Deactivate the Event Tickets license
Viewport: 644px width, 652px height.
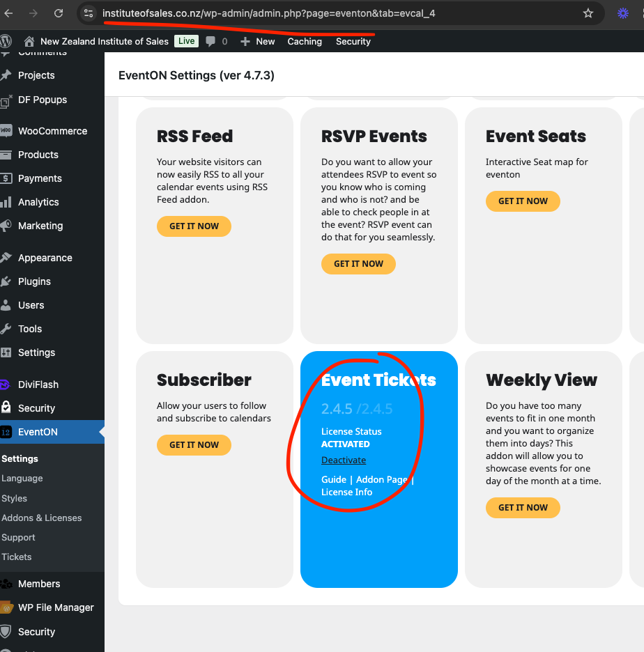(344, 460)
